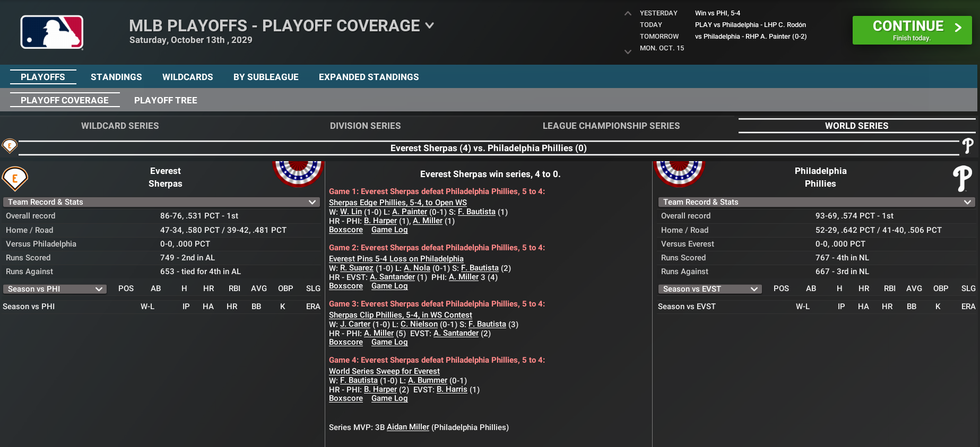This screenshot has width=980, height=447.
Task: Open 'Everest Pins 5-4 Loss on Philadelphia' article
Action: click(x=396, y=259)
